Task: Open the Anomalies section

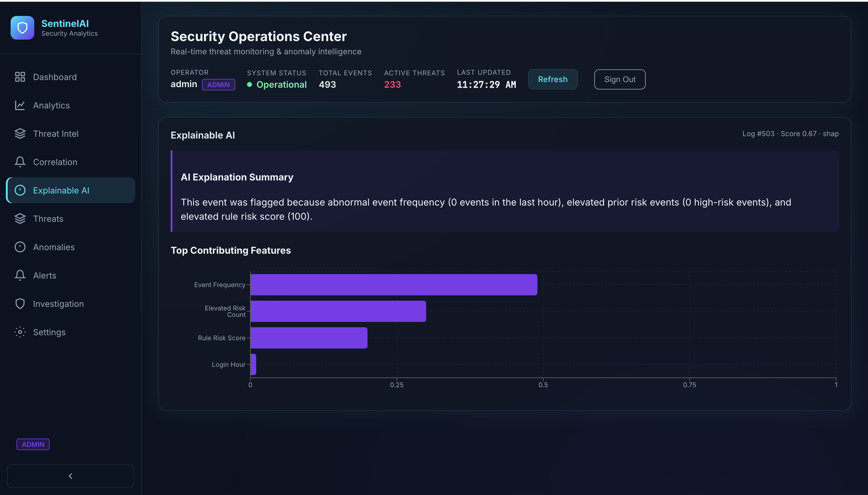Action: click(71, 247)
